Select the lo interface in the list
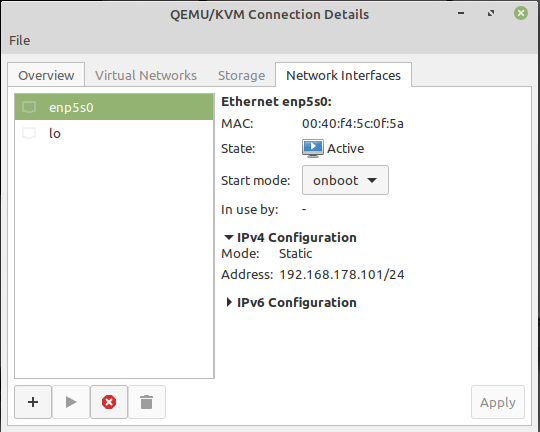 (x=114, y=133)
